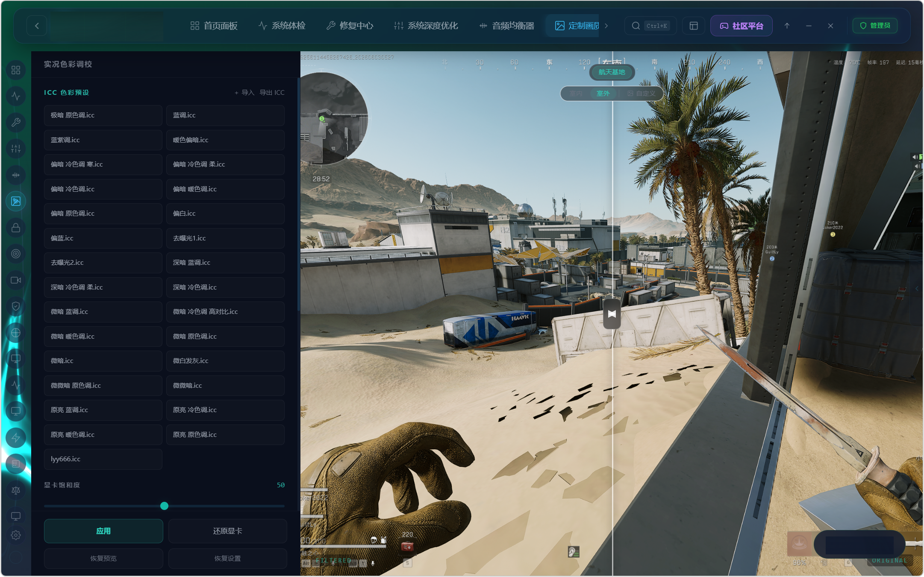Image resolution: width=924 pixels, height=577 pixels.
Task: Select the 原亮 暖色调.icc preset
Action: pyautogui.click(x=103, y=435)
